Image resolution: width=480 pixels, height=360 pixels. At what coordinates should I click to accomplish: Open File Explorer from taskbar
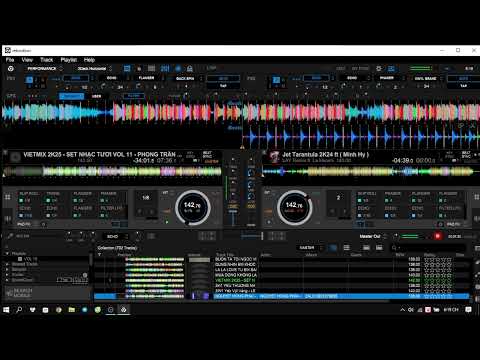[x=71, y=310]
